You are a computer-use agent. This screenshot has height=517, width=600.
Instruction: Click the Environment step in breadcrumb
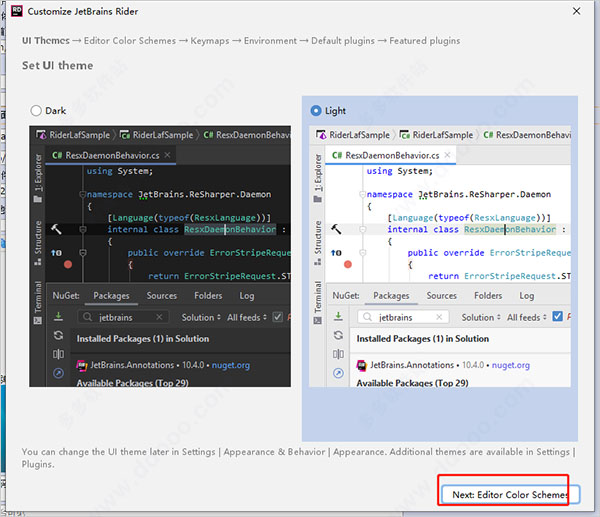(x=270, y=41)
